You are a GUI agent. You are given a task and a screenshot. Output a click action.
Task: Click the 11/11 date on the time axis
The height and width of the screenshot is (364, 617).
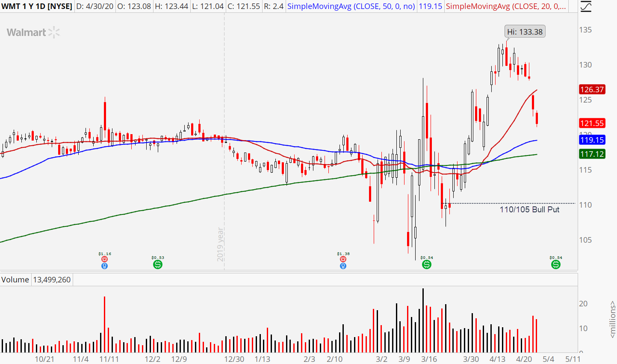[x=109, y=359]
